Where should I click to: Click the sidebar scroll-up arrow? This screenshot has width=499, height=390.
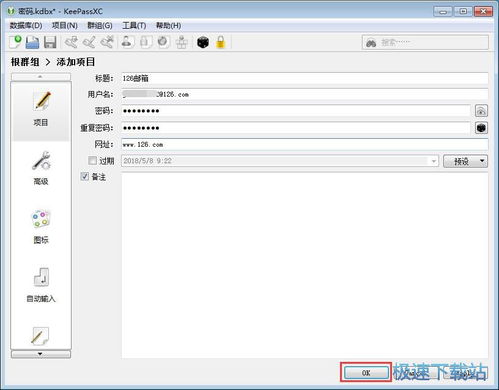41,77
